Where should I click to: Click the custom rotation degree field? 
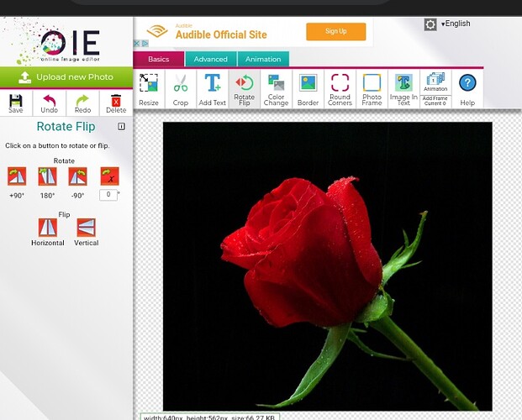[108, 195]
